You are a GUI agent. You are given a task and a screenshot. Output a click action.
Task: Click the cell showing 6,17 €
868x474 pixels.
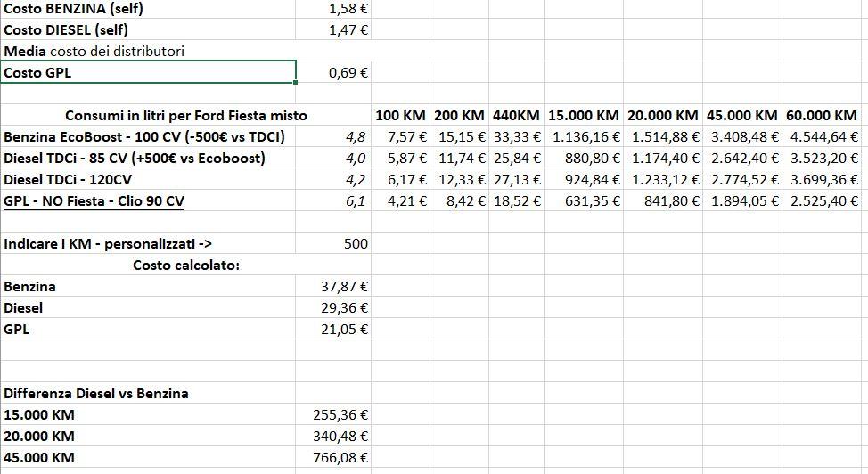tap(400, 179)
